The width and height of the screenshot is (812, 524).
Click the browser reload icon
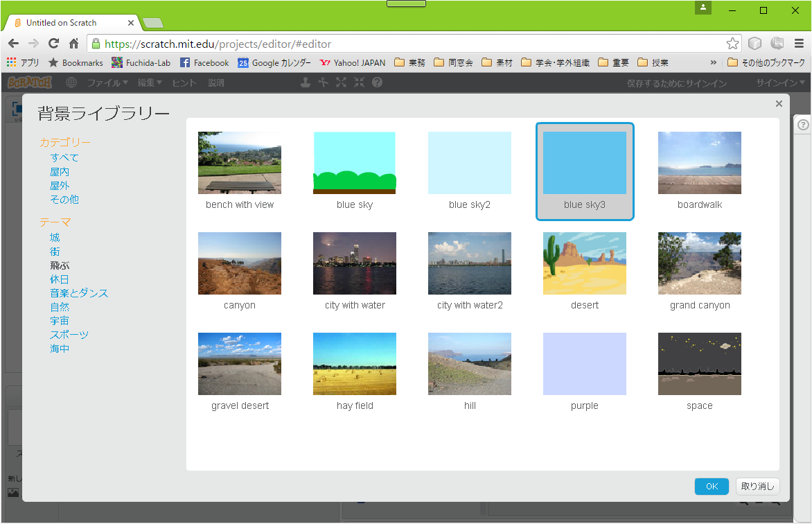(53, 44)
